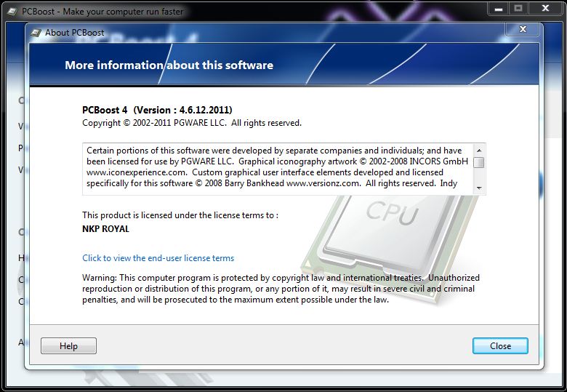Maximize the PCBoost main window
This screenshot has height=392, width=567.
(518, 9)
